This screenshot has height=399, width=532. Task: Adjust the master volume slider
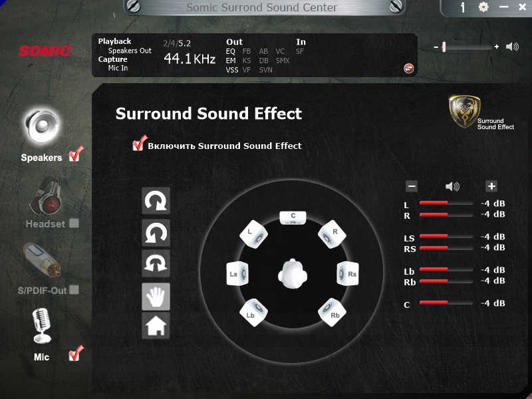coord(467,47)
